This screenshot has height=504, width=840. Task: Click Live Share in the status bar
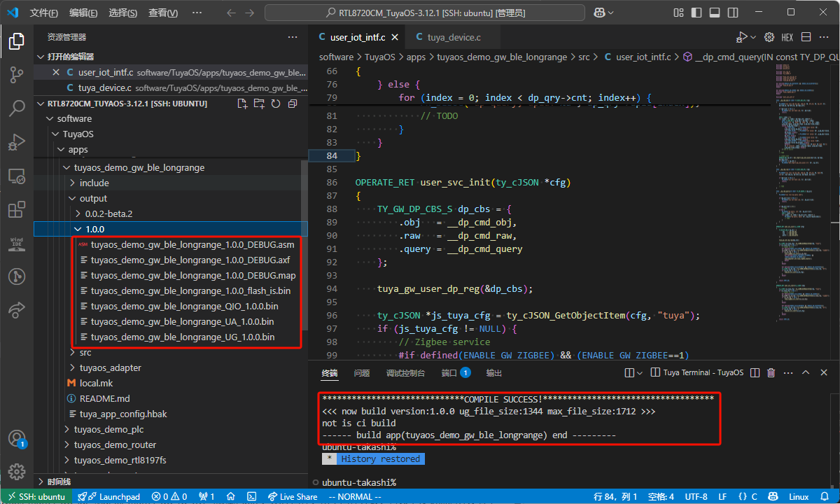(293, 496)
